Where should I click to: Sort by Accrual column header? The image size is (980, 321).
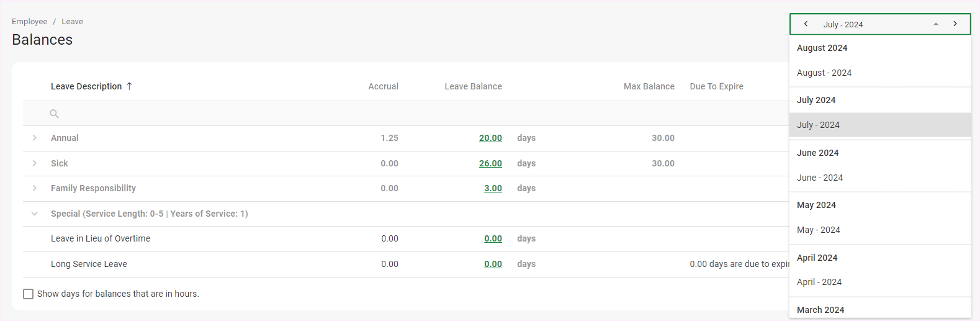[383, 86]
